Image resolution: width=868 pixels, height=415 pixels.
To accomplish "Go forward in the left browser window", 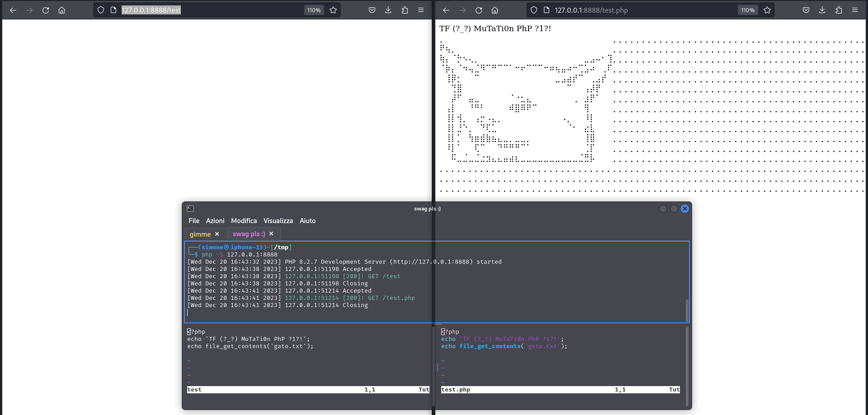I will [x=29, y=10].
